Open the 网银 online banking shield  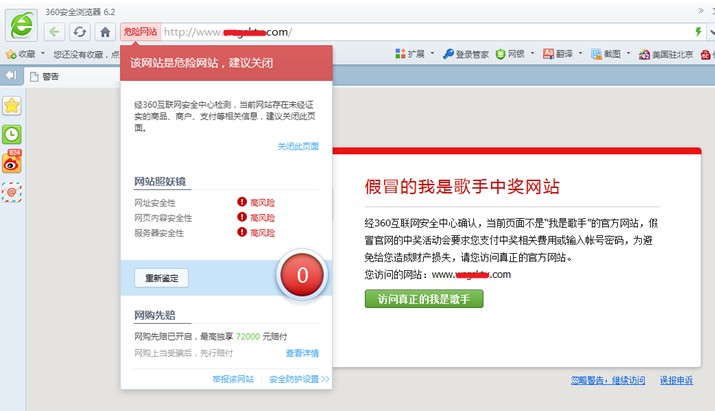pos(510,54)
